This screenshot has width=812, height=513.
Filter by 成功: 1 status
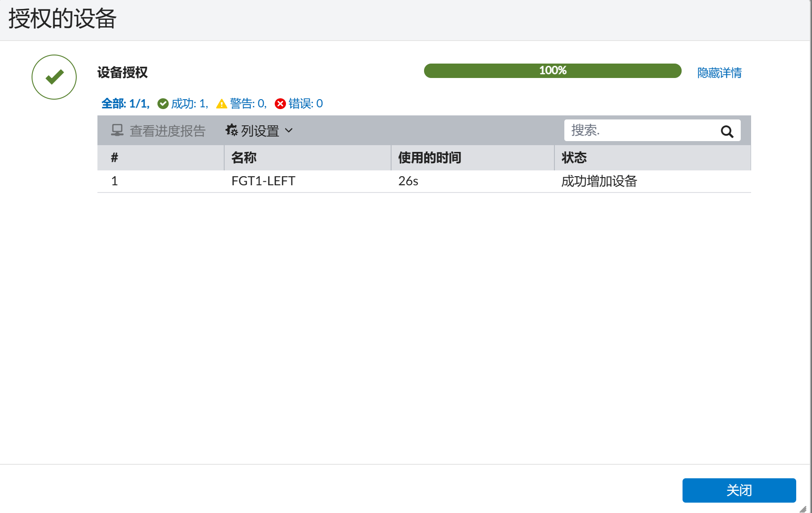point(189,104)
